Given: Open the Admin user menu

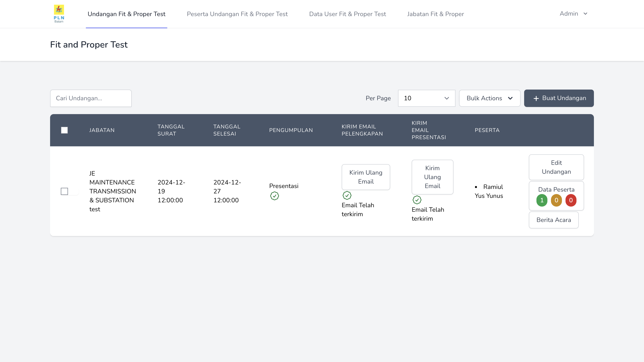Looking at the screenshot, I should [x=573, y=14].
